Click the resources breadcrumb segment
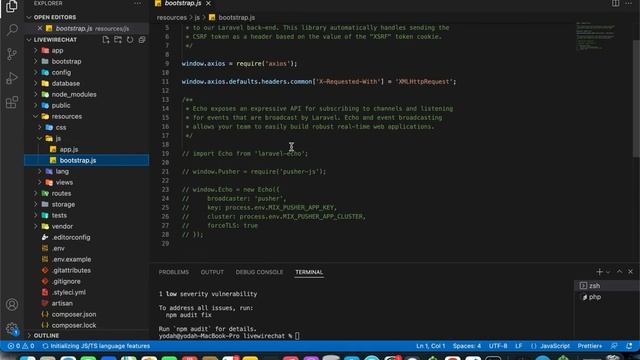 (x=171, y=18)
